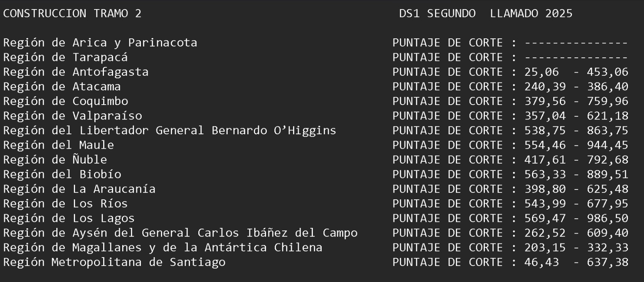The image size is (644, 282).
Task: Click the DS1 SEGUNDO LLAMADO 2025 title
Action: (486, 14)
